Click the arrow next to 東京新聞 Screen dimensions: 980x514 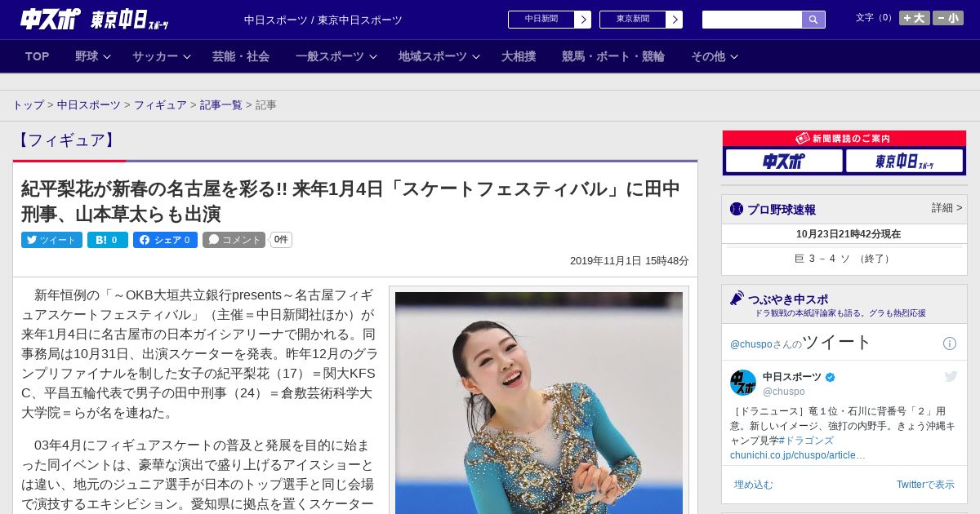coord(674,20)
